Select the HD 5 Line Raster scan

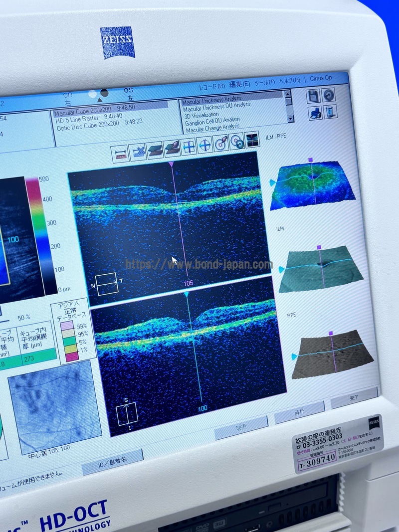(89, 118)
